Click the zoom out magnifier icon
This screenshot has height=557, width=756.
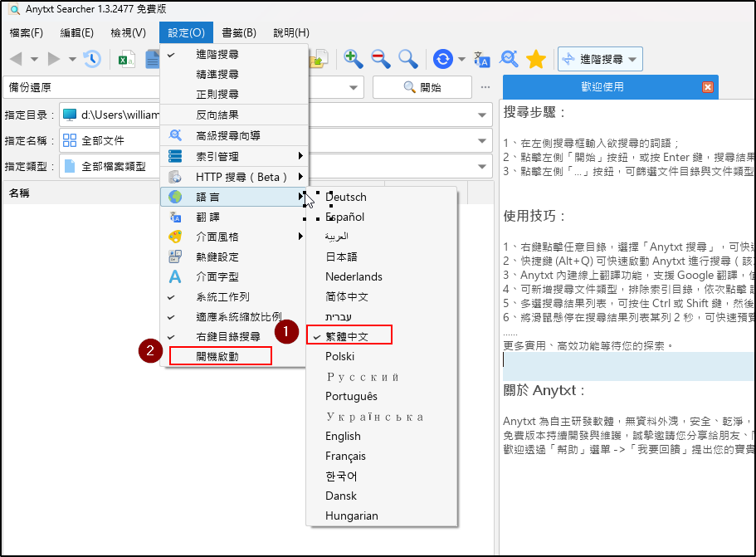(x=381, y=58)
